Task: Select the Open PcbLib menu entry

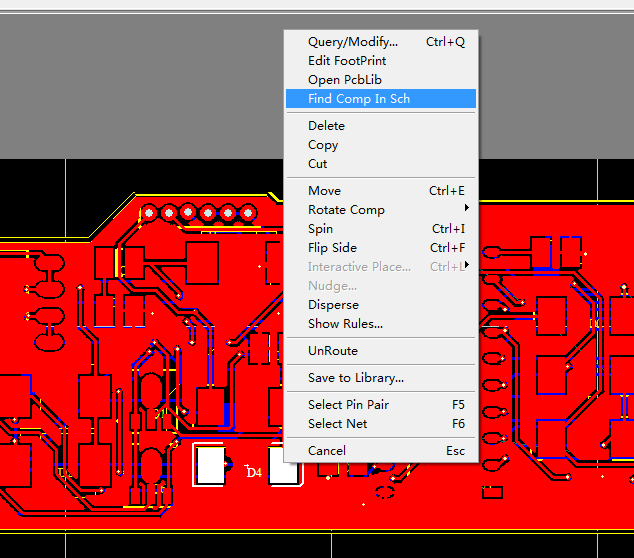Action: coord(344,80)
